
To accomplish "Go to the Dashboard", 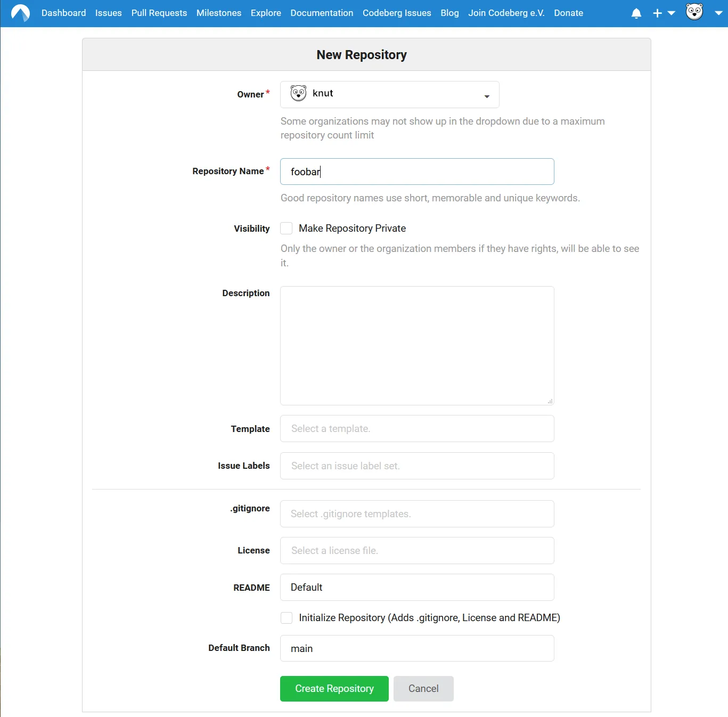I will [x=63, y=13].
